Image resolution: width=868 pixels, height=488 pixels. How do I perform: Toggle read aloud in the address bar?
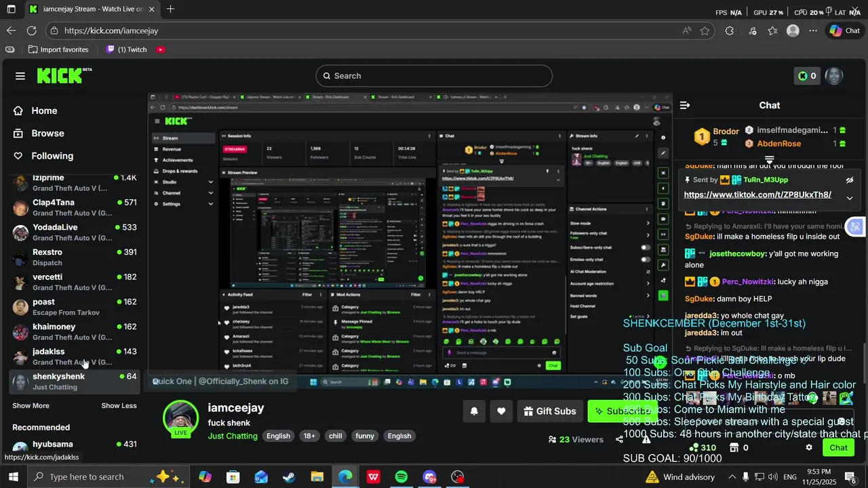[x=687, y=30]
